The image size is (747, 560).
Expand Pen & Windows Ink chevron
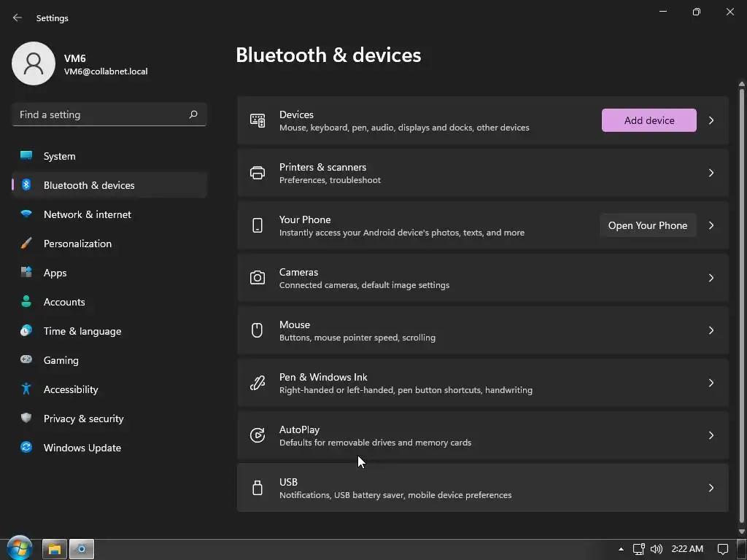711,383
